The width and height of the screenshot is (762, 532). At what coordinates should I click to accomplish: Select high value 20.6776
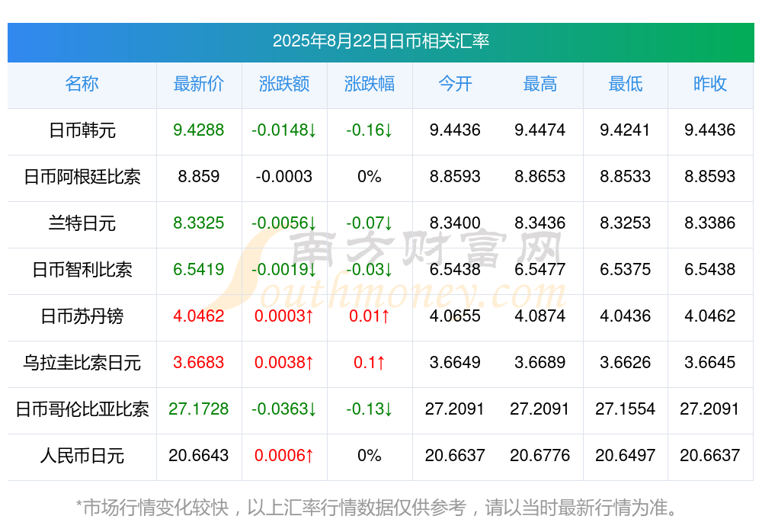[540, 455]
